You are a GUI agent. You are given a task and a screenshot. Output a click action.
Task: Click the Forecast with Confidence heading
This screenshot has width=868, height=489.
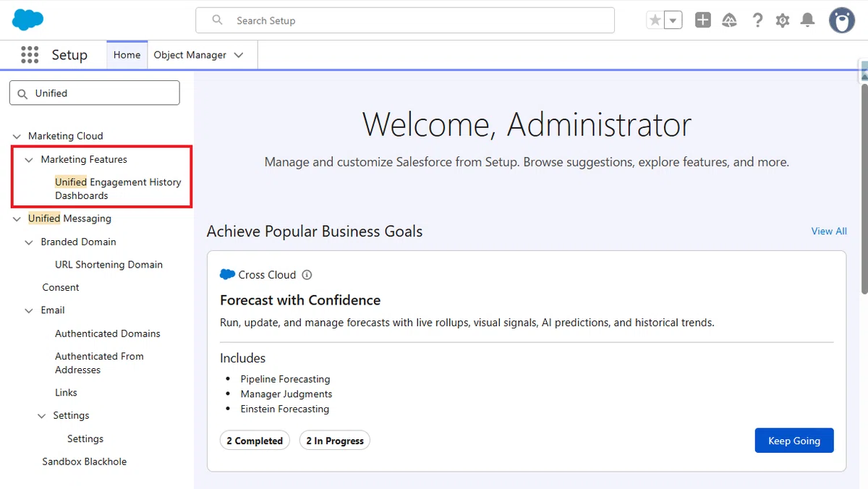[300, 300]
